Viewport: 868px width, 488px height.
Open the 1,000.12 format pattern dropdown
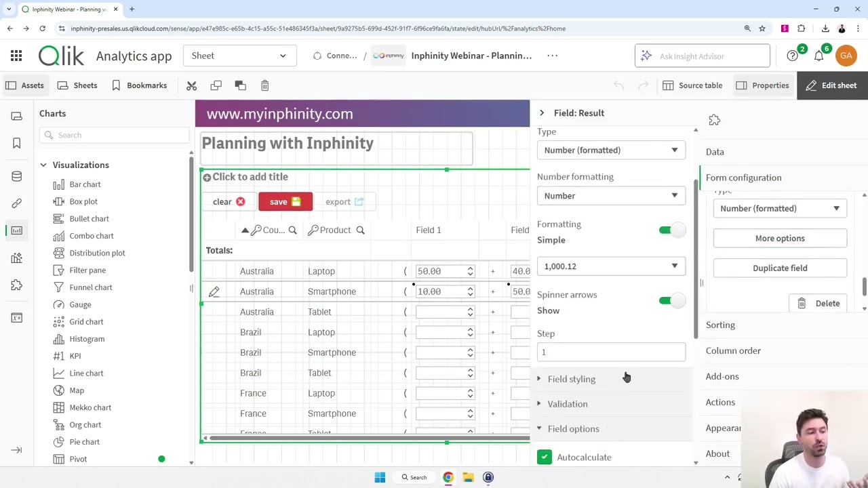(x=611, y=266)
